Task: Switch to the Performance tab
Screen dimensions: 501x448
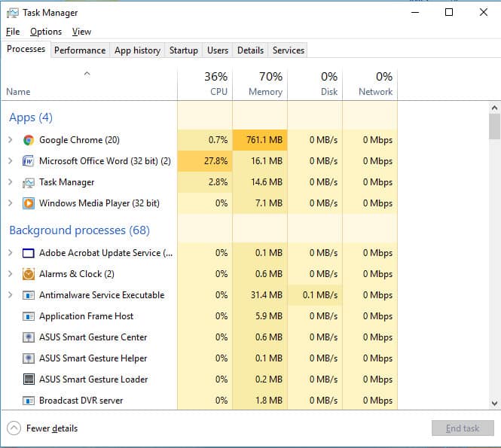Action: 80,50
